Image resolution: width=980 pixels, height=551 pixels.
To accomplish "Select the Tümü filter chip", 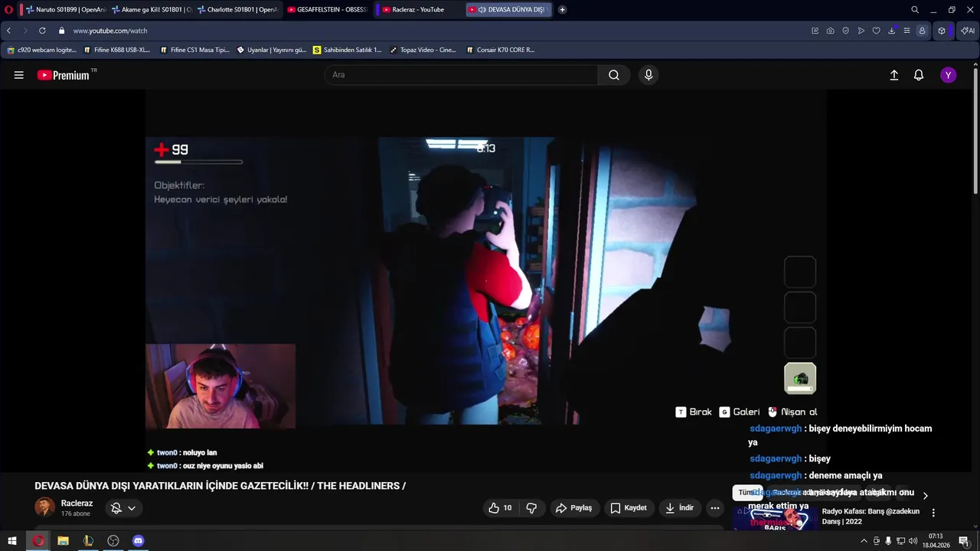I will 747,493.
